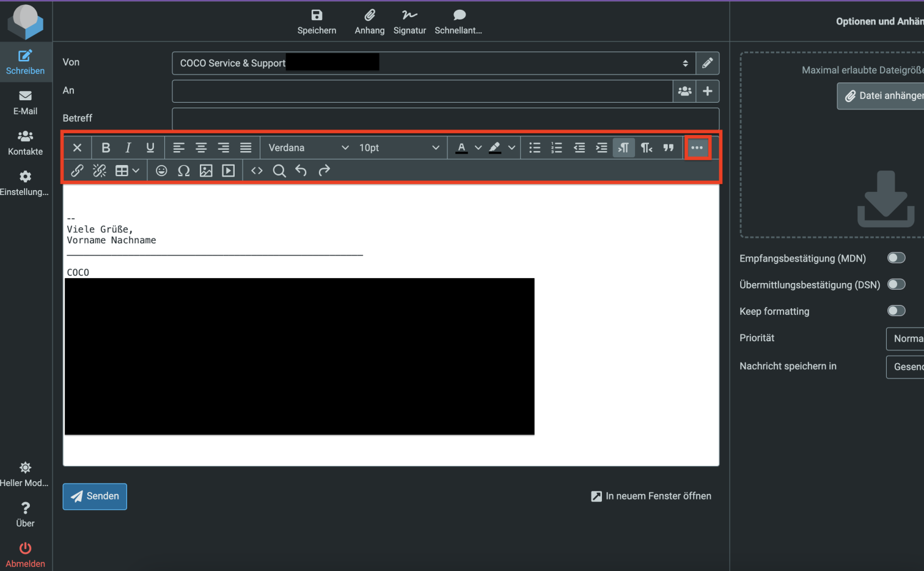Expand the 10pt font size dropdown
The height and width of the screenshot is (571, 924).
pos(398,147)
